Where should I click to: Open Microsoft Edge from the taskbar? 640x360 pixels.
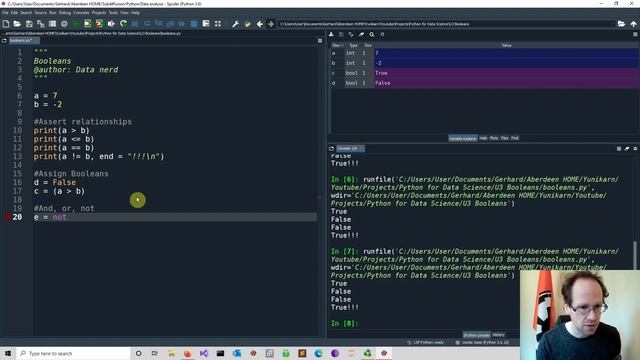[318, 353]
